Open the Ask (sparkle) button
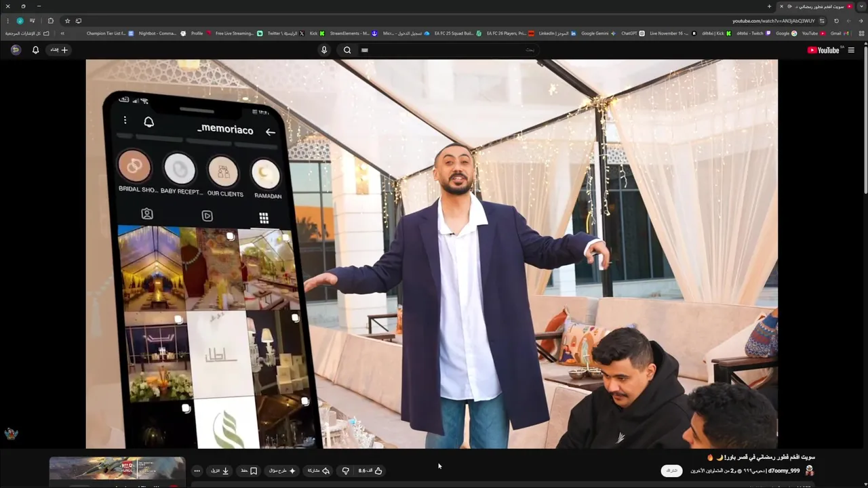Viewport: 868px width, 488px height. (x=283, y=470)
